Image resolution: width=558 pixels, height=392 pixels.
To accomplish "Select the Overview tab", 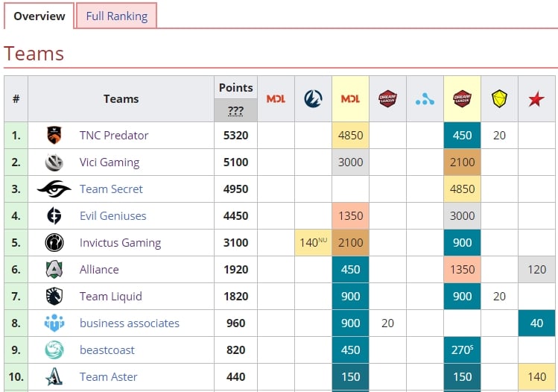I will [x=39, y=16].
